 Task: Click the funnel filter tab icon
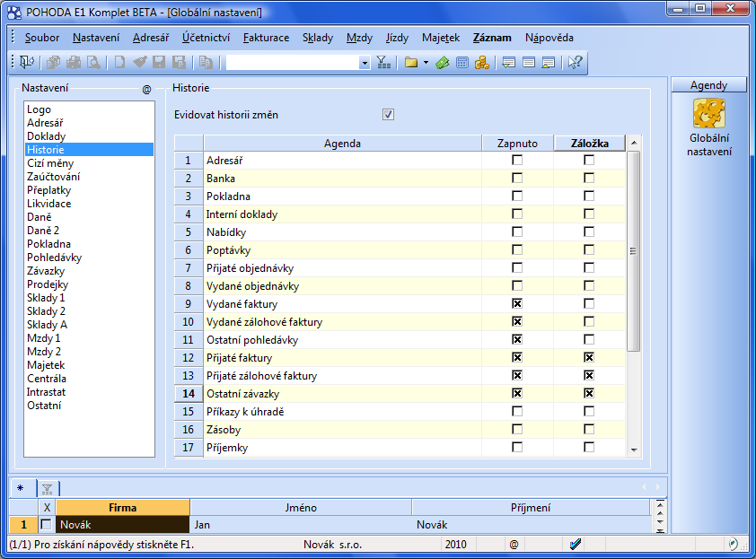pyautogui.click(x=48, y=489)
